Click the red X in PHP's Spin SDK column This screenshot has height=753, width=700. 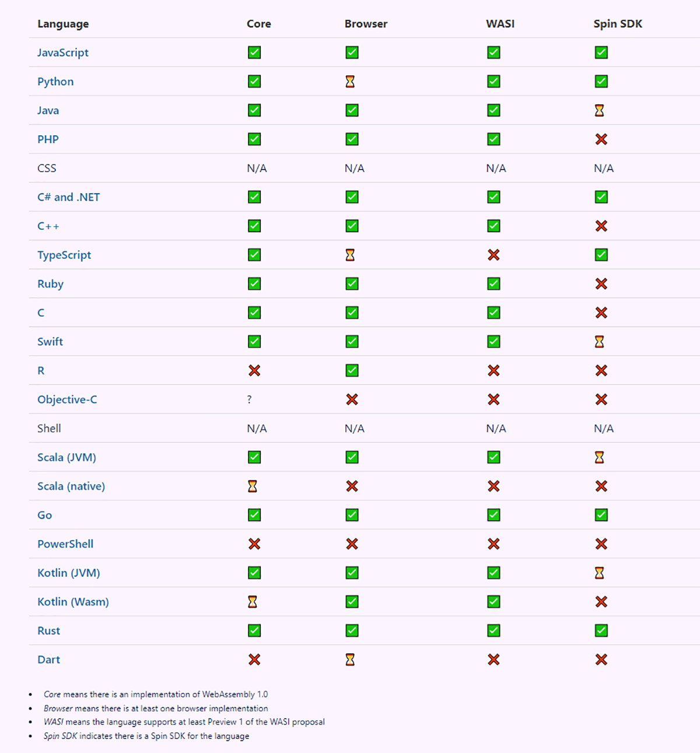click(x=601, y=139)
